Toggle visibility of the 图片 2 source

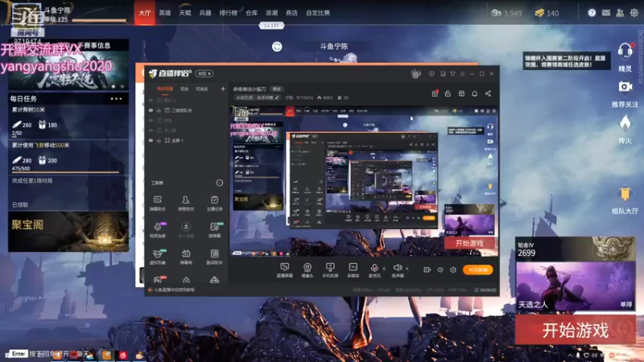151,100
